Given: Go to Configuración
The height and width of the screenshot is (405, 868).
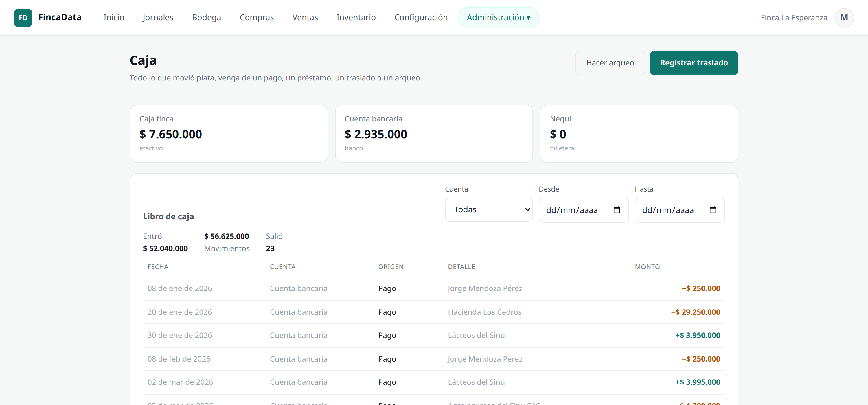Looking at the screenshot, I should point(421,18).
